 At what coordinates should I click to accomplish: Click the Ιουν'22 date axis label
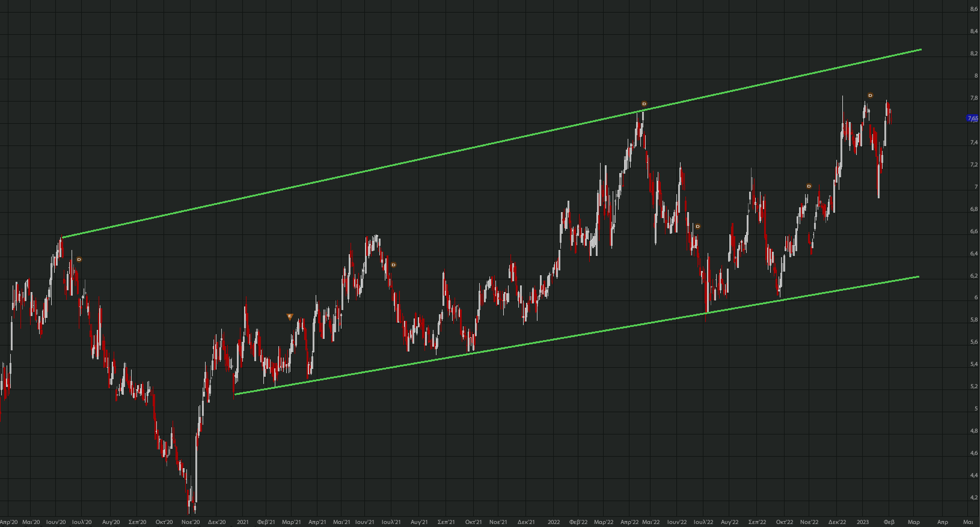pos(677,522)
